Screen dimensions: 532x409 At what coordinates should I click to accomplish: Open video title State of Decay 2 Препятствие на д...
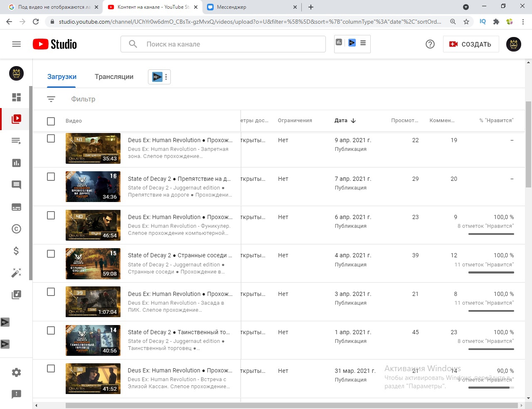click(x=179, y=179)
